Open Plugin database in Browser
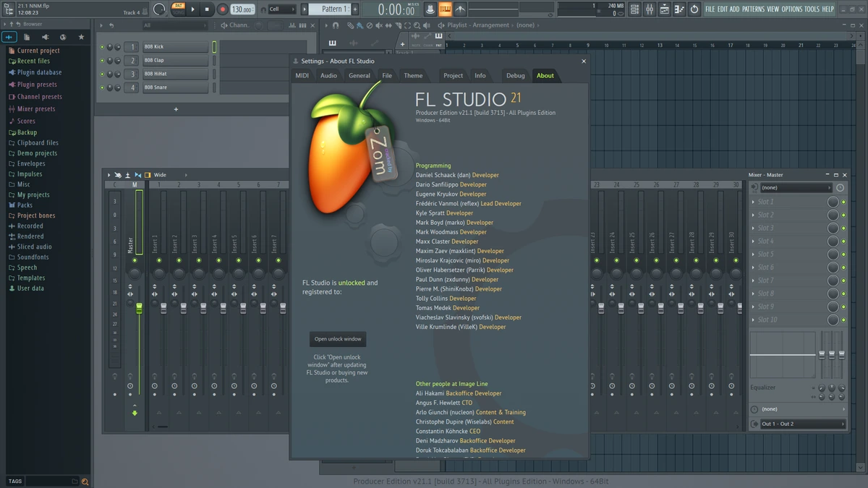The width and height of the screenshot is (868, 488). click(x=39, y=72)
